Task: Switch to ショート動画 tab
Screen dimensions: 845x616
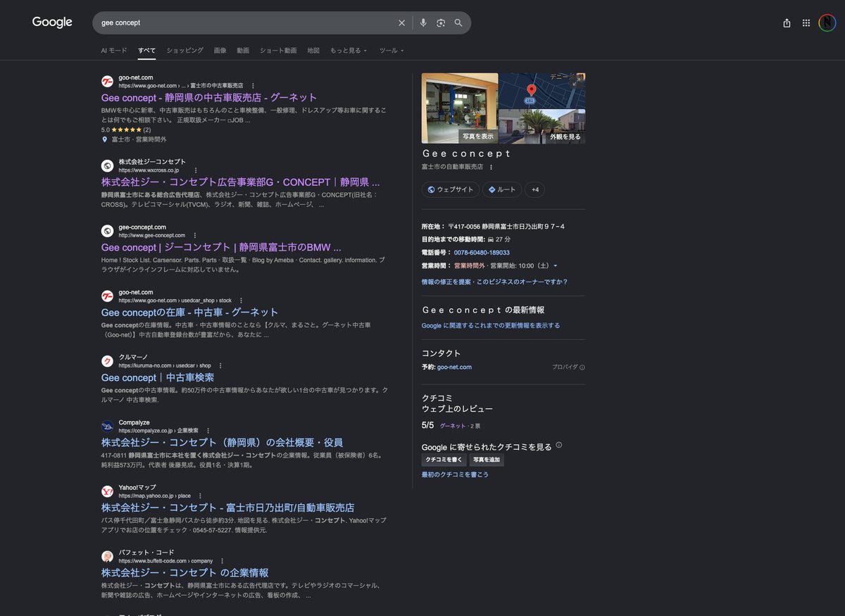Action: 278,51
